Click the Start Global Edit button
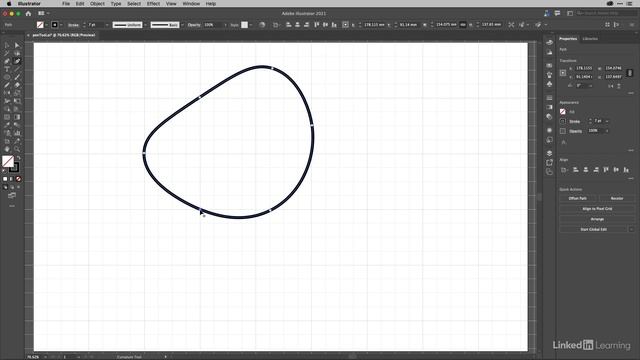This screenshot has height=360, width=640. [x=593, y=229]
